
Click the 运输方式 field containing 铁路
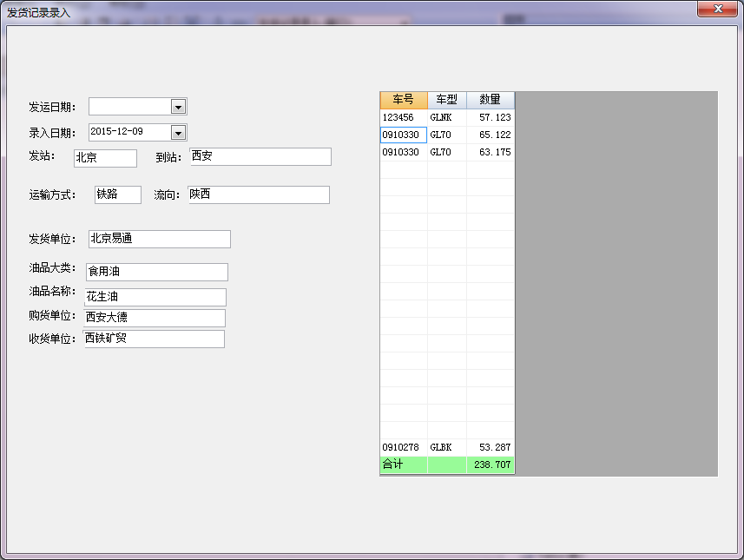pos(118,194)
